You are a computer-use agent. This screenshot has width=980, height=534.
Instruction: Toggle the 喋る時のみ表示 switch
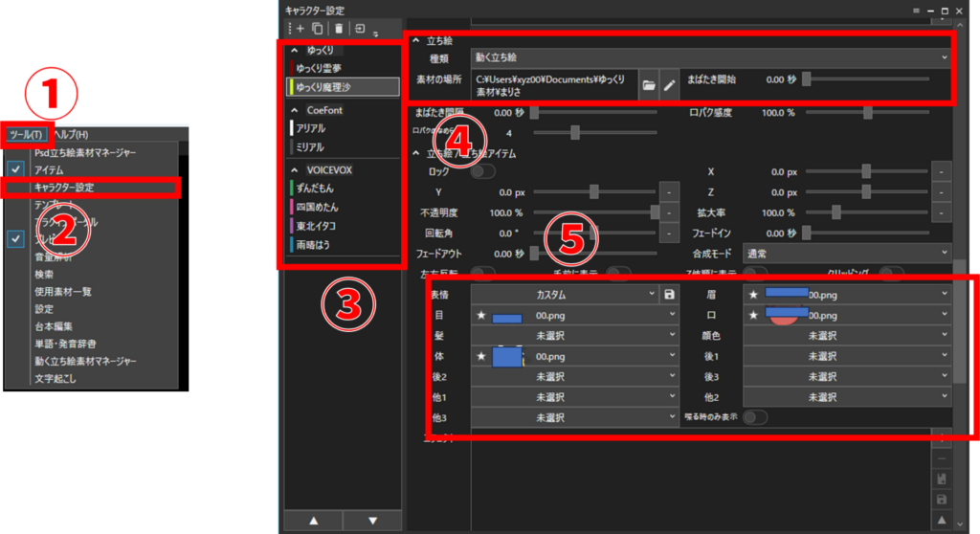pyautogui.click(x=756, y=417)
